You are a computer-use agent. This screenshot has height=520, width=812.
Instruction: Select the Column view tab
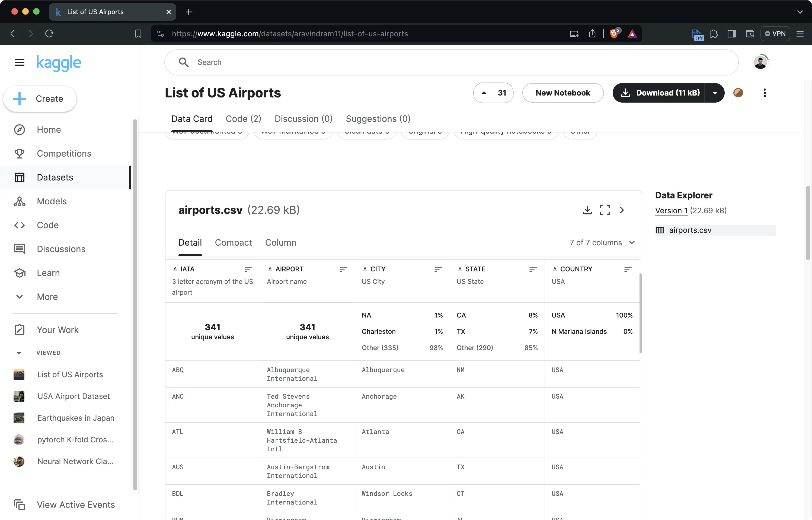tap(280, 243)
